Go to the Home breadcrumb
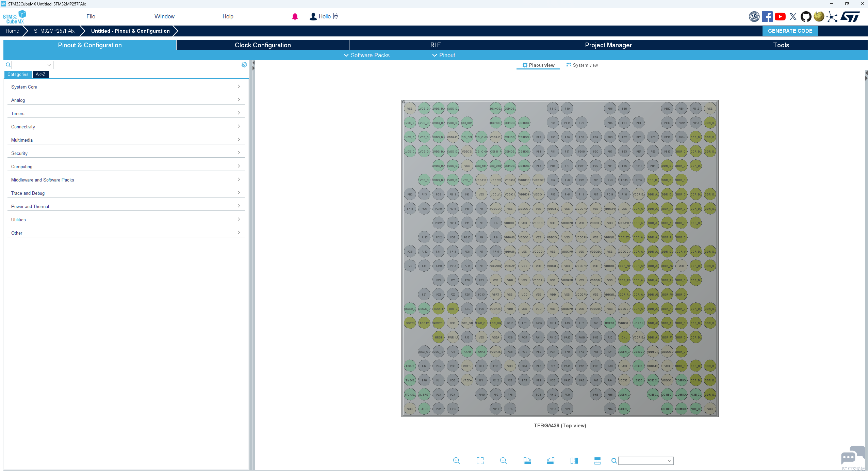The height and width of the screenshot is (474, 868). pos(12,31)
